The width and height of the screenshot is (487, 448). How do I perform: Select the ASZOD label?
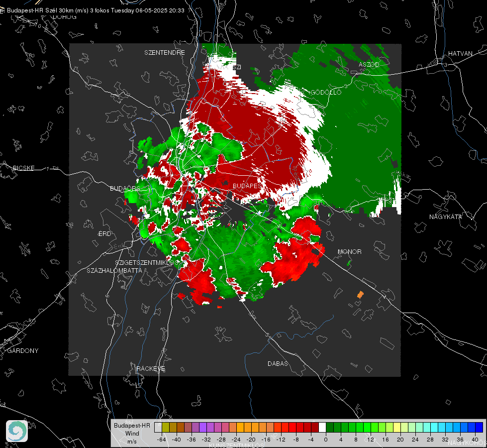click(x=369, y=64)
